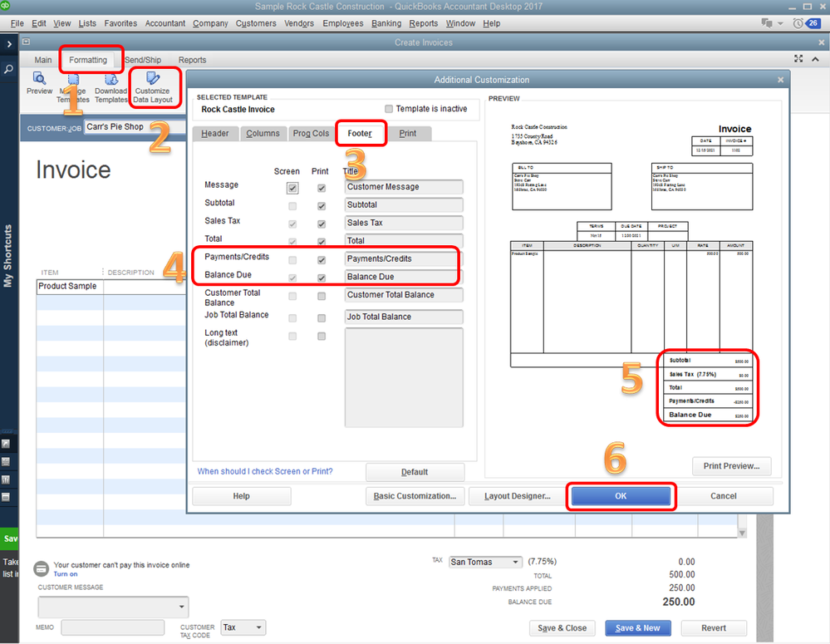The image size is (830, 644).
Task: Open Customize Data Layout tool
Action: click(x=153, y=88)
